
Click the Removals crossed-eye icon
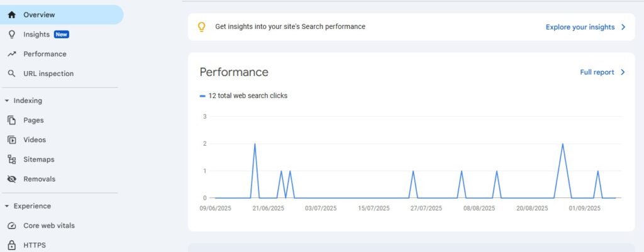point(11,179)
